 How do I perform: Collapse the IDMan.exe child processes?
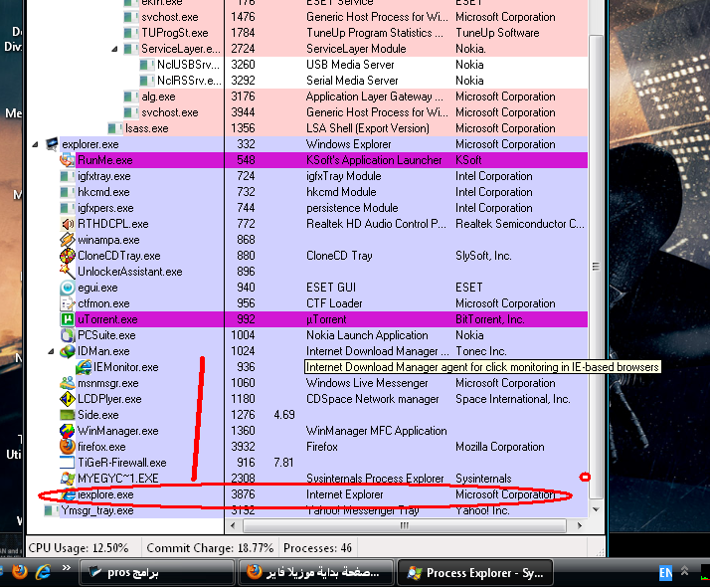tap(51, 351)
